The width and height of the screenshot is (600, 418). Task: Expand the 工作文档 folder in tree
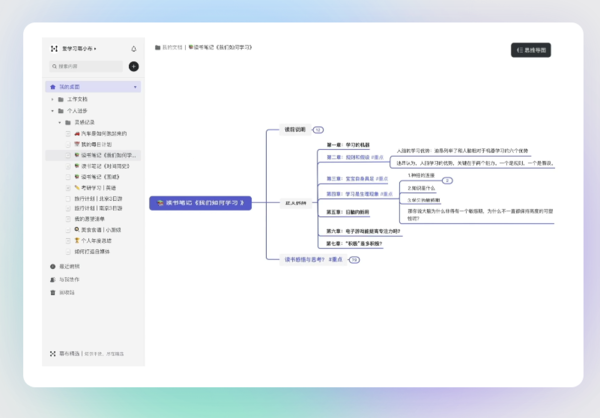(51, 99)
